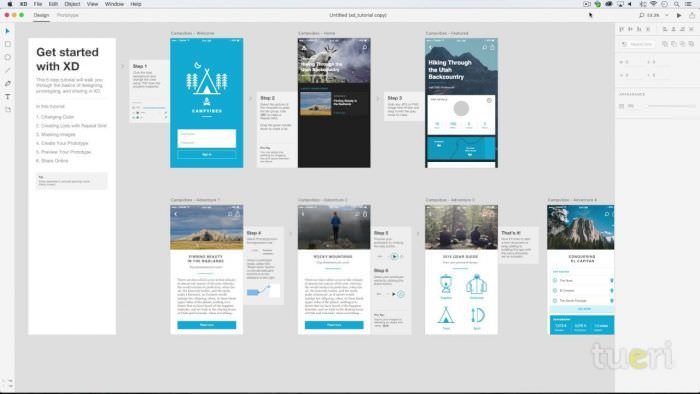700x394 pixels.
Task: Open the View menu
Action: click(x=92, y=4)
